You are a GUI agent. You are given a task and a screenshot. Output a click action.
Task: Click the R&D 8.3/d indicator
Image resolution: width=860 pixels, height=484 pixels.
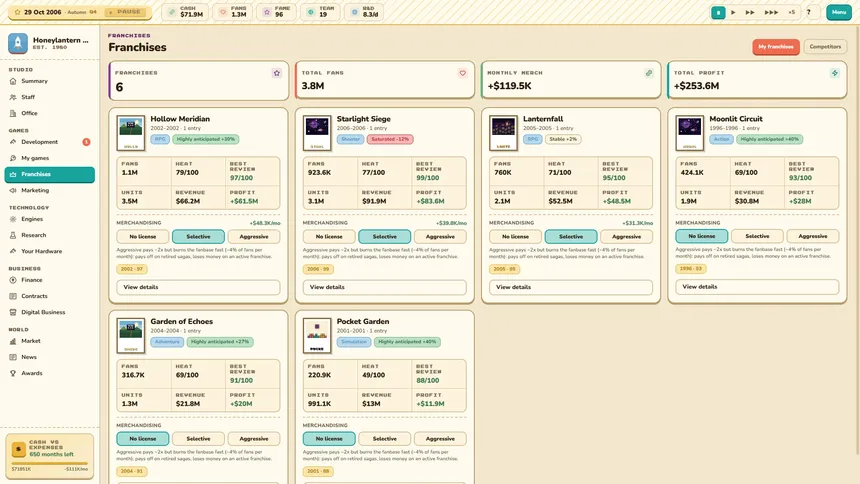[x=365, y=12]
